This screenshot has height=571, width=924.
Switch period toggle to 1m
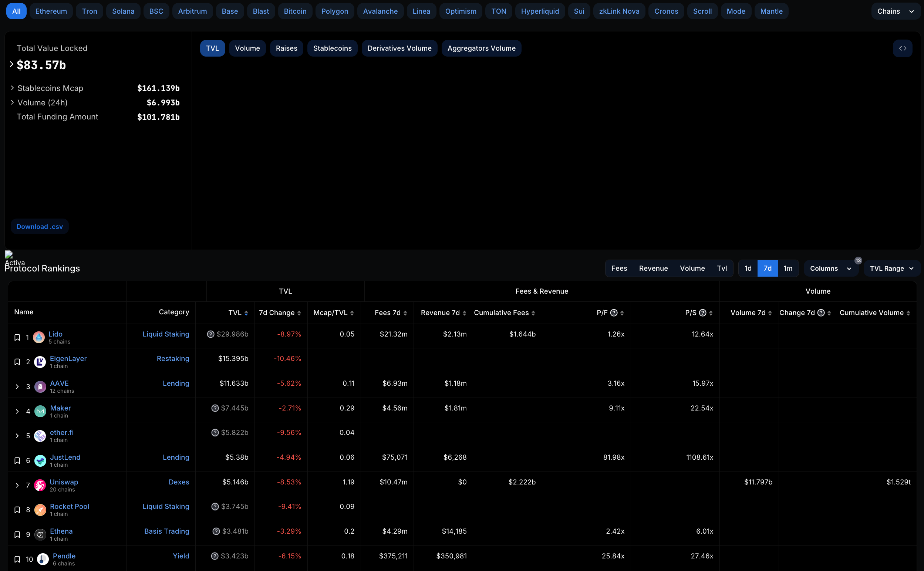[x=788, y=268]
